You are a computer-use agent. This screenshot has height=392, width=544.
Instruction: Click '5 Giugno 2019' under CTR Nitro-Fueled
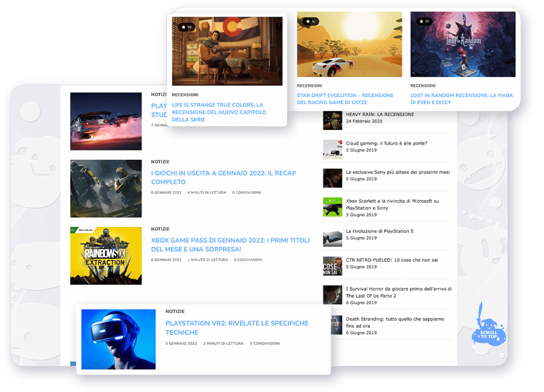coord(361,267)
